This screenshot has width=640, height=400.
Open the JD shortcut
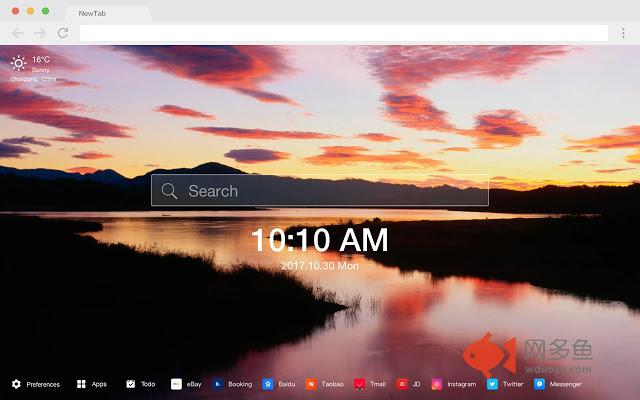click(x=402, y=384)
